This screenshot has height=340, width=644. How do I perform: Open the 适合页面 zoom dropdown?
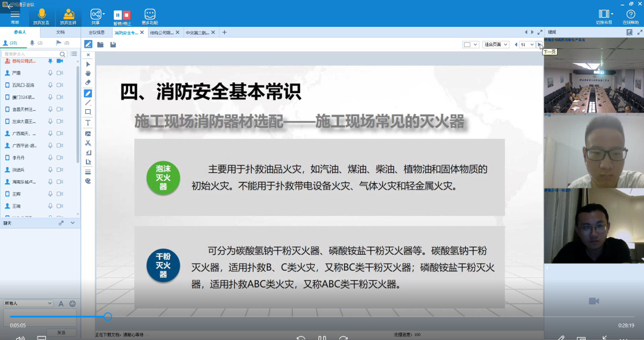point(496,44)
